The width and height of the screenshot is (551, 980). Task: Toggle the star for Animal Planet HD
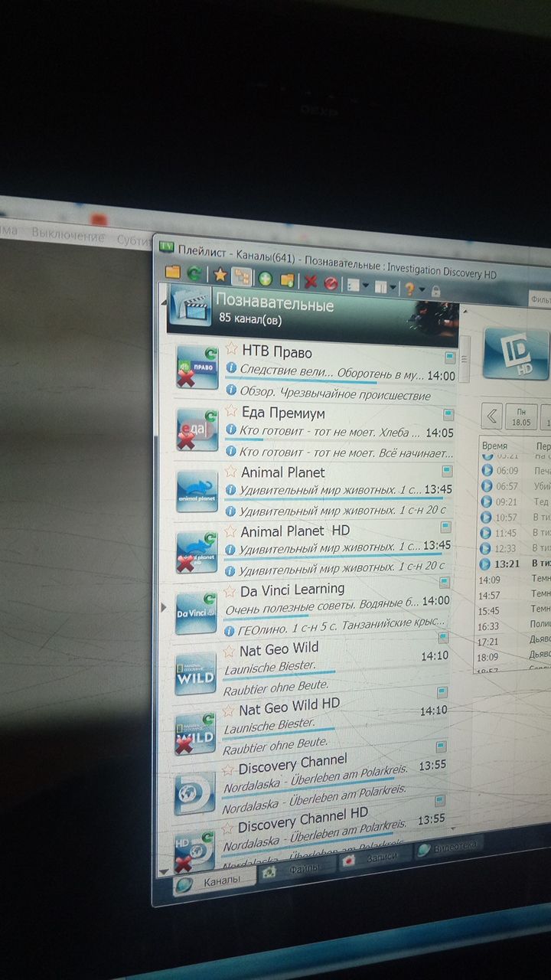coord(230,530)
